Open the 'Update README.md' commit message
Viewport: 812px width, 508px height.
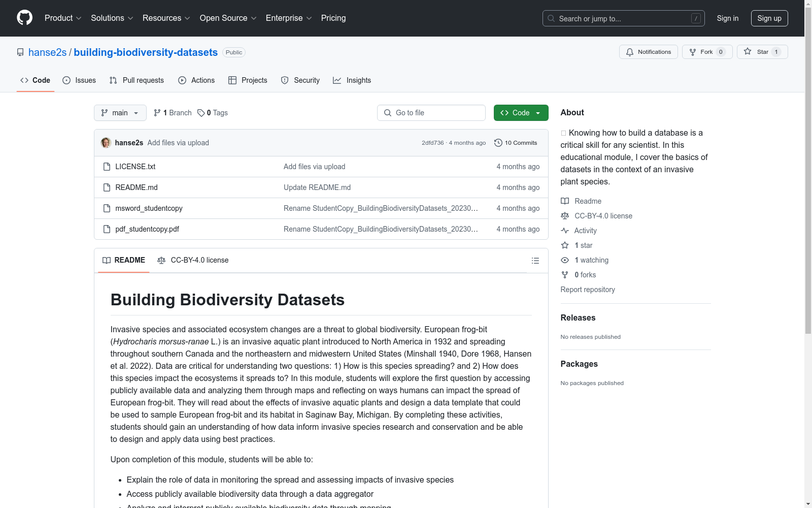(x=317, y=187)
